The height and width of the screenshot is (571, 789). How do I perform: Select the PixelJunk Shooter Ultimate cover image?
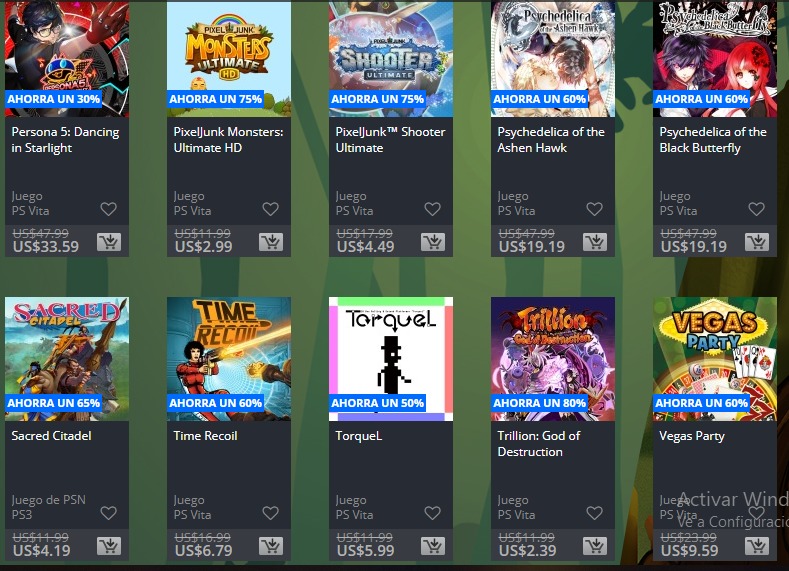pyautogui.click(x=391, y=59)
